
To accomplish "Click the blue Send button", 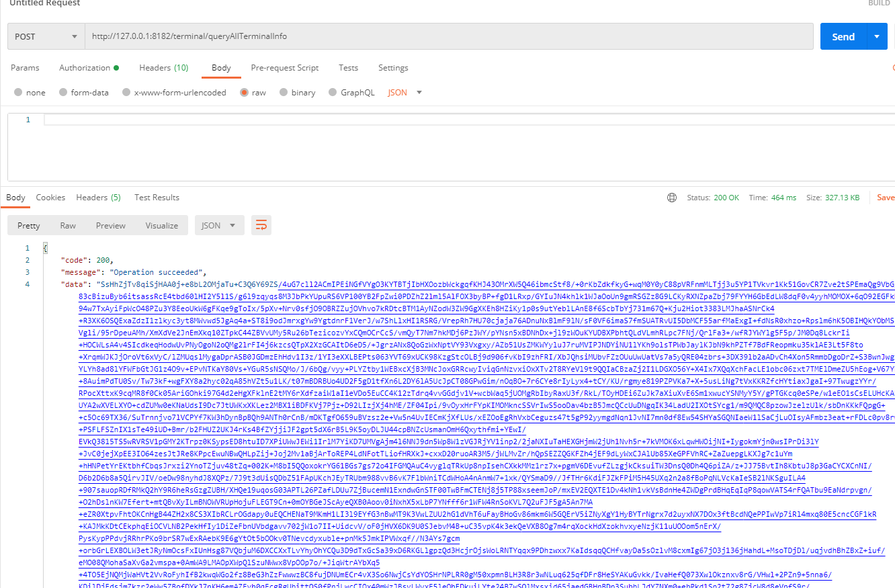I will pos(843,36).
